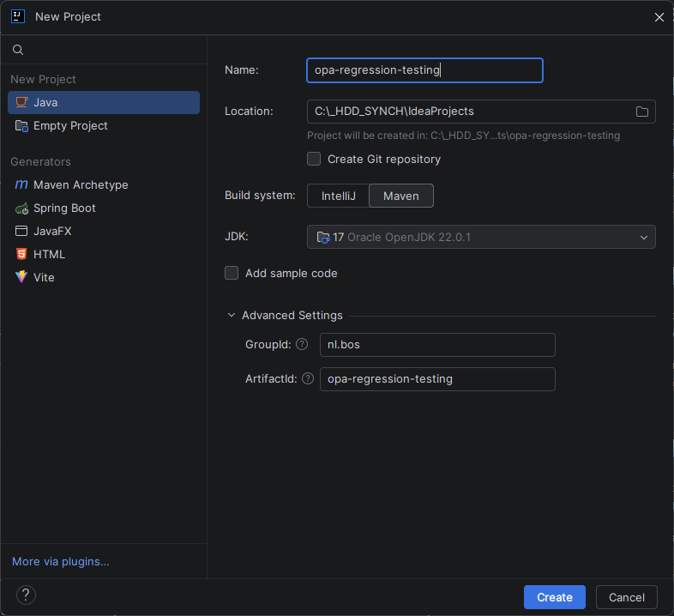Choose the Spring Boot generator

pos(104,208)
